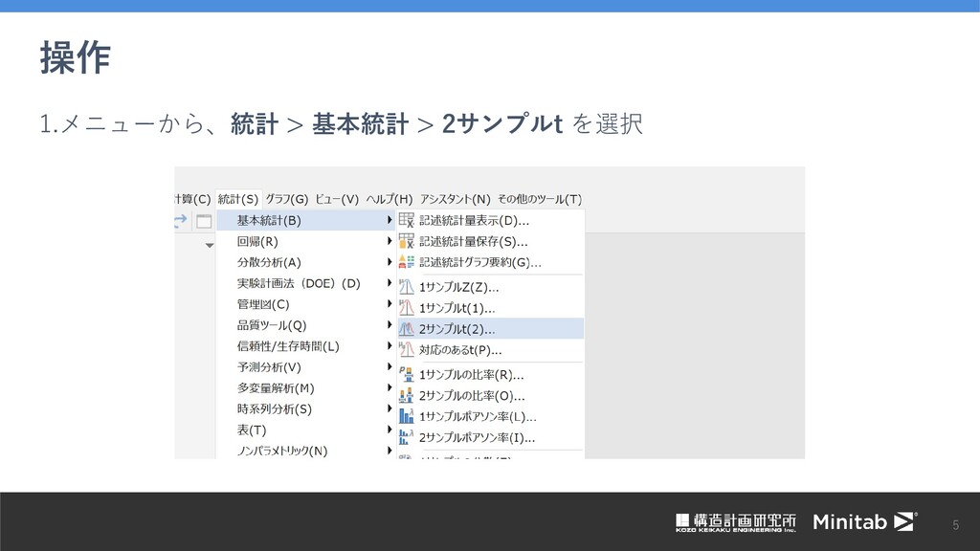Open the ビュー(V) menu
The height and width of the screenshot is (551, 980).
pos(337,199)
